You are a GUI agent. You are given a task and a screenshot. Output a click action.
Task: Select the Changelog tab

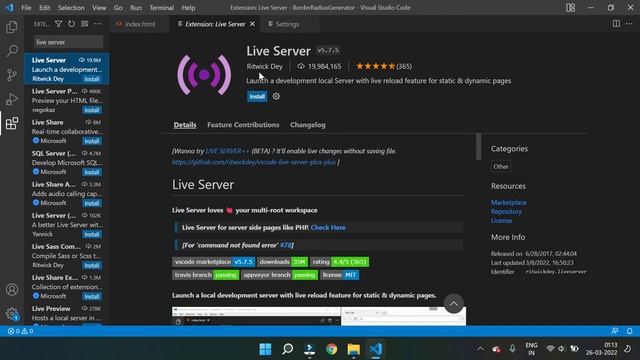308,125
